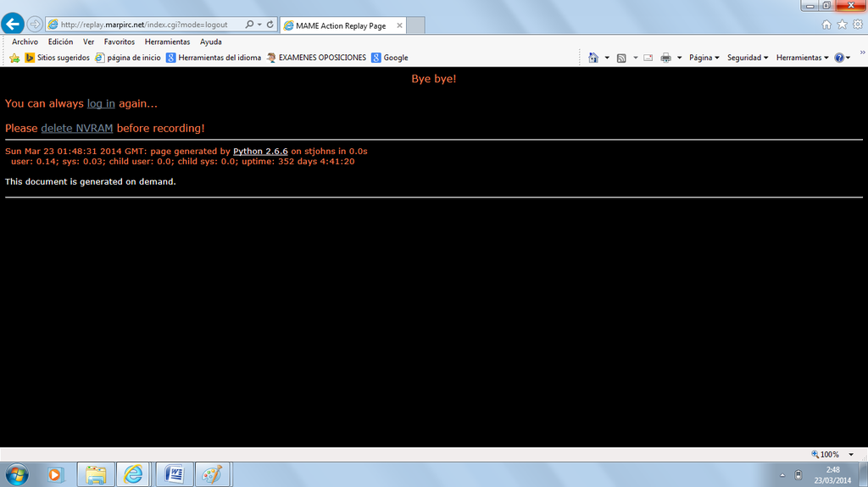Click the log in link
Screen dimensions: 868x487
pos(101,103)
